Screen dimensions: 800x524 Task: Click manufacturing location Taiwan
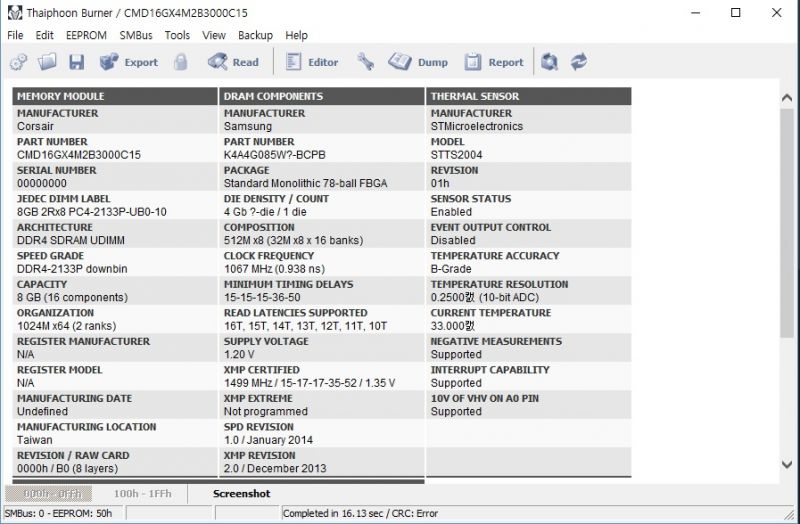35,440
